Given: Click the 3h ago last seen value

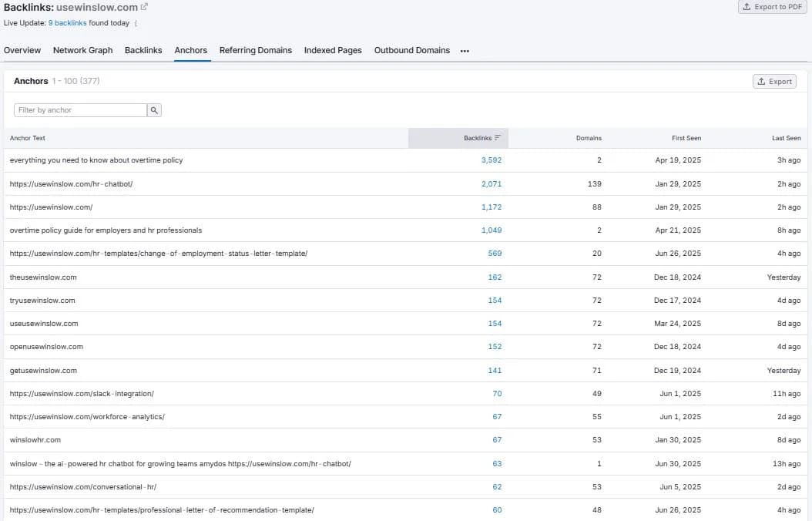Looking at the screenshot, I should 789,160.
